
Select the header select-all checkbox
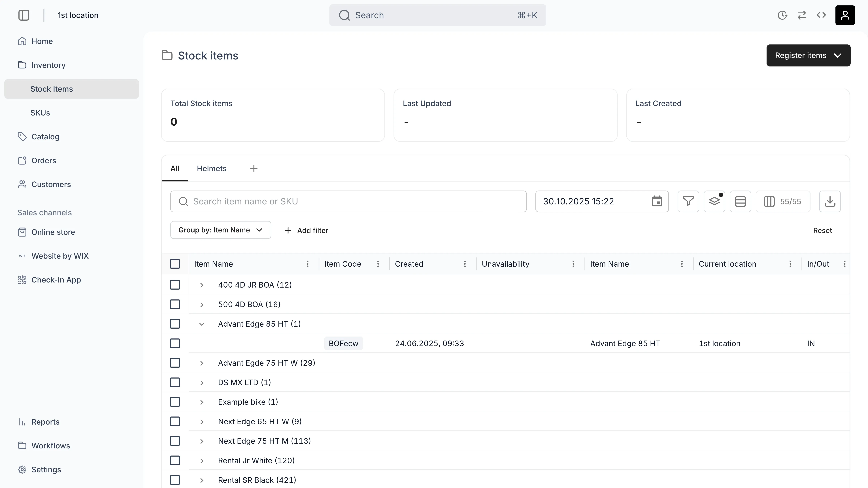point(175,264)
